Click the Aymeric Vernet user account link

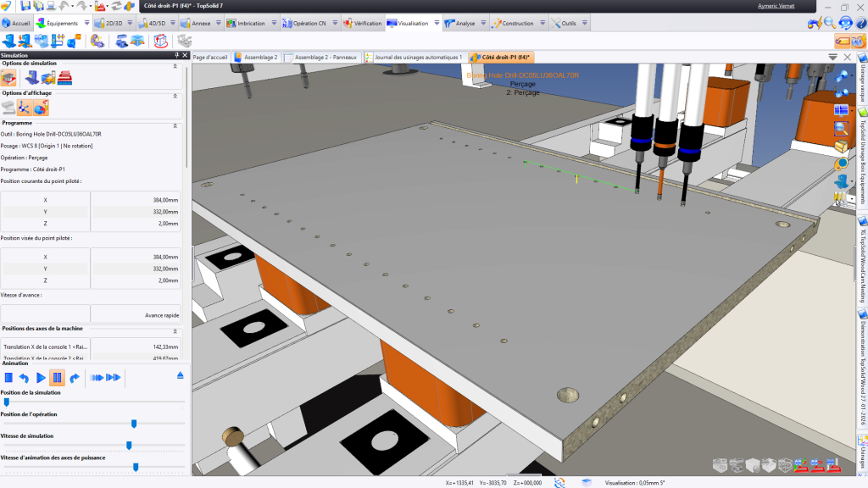point(776,6)
